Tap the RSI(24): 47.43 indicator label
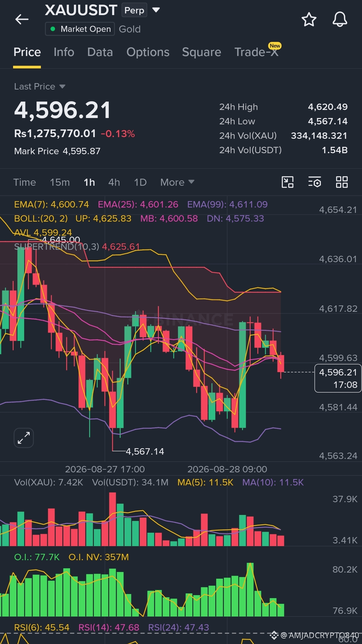The image size is (362, 644). [178, 628]
